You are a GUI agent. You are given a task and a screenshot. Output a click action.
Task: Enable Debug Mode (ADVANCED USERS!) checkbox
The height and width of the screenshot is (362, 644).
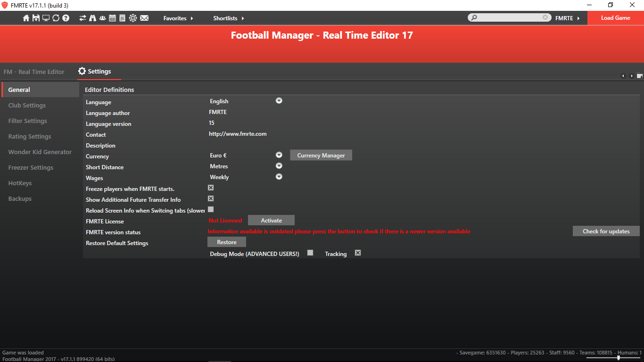310,253
